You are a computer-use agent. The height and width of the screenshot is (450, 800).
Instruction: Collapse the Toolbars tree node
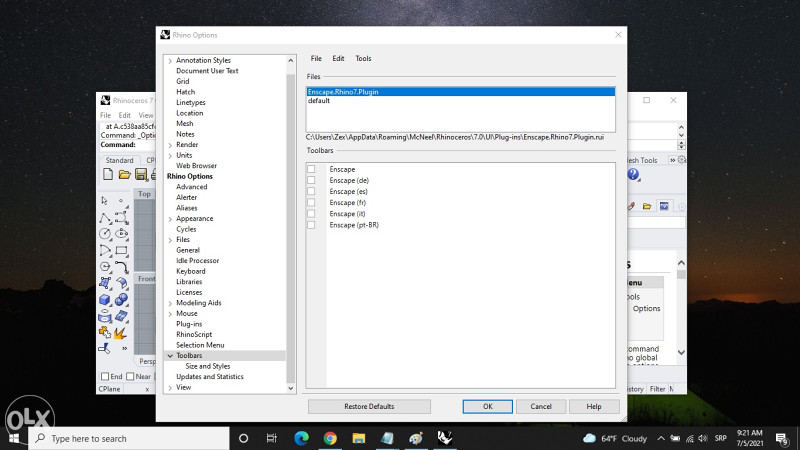pos(170,356)
